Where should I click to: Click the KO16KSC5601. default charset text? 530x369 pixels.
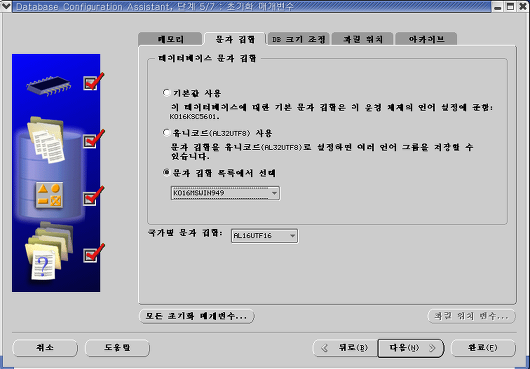pos(195,117)
